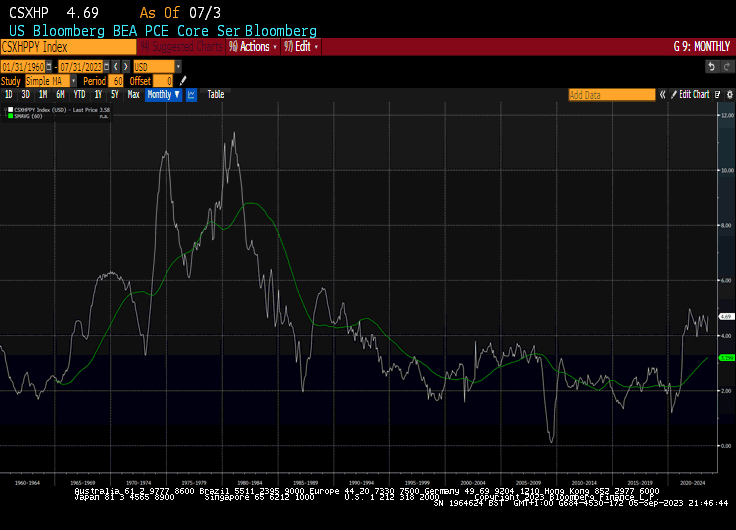The image size is (736, 530).
Task: Open the Monthly periodicity dropdown
Action: tap(163, 94)
